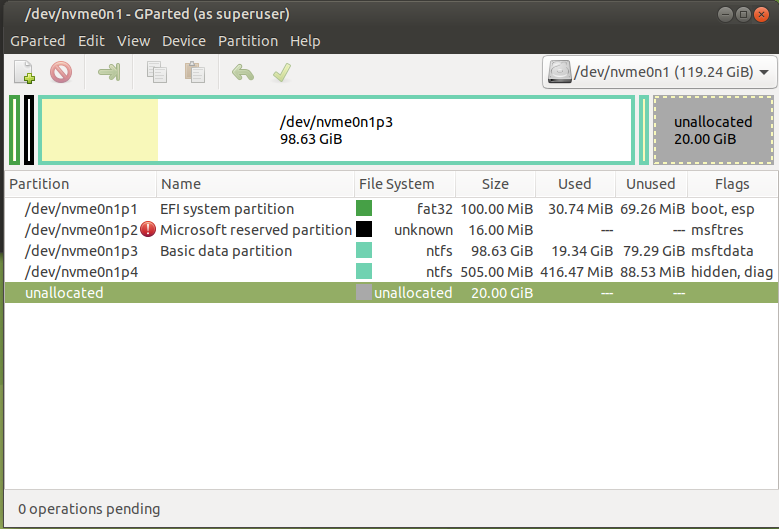The width and height of the screenshot is (779, 529).
Task: Click the Undo last operation icon
Action: point(242,72)
